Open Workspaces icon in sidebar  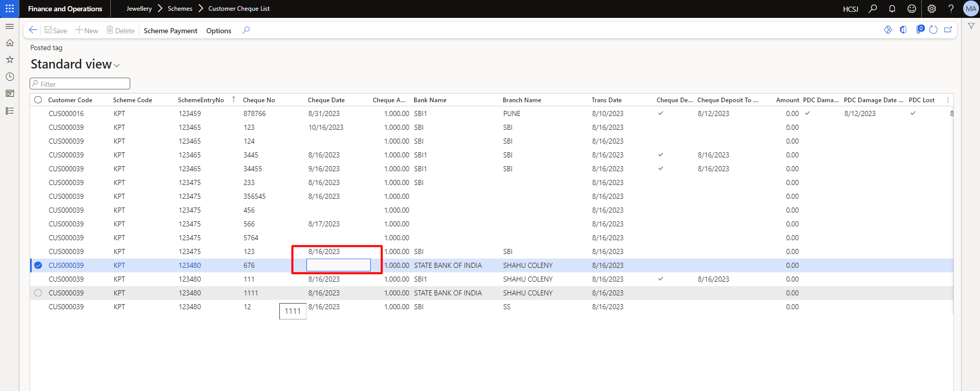coord(10,94)
